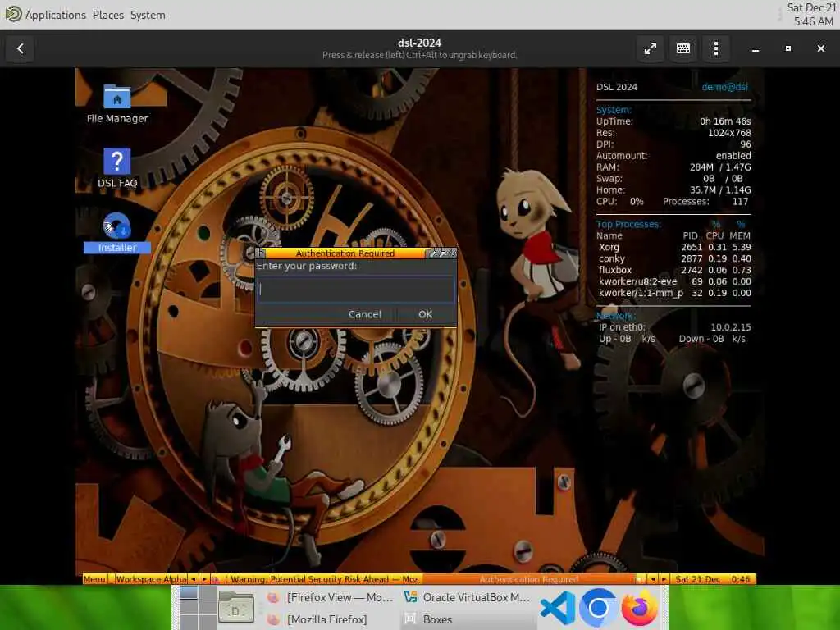Click next window arrow near toolbar clock

click(x=664, y=579)
